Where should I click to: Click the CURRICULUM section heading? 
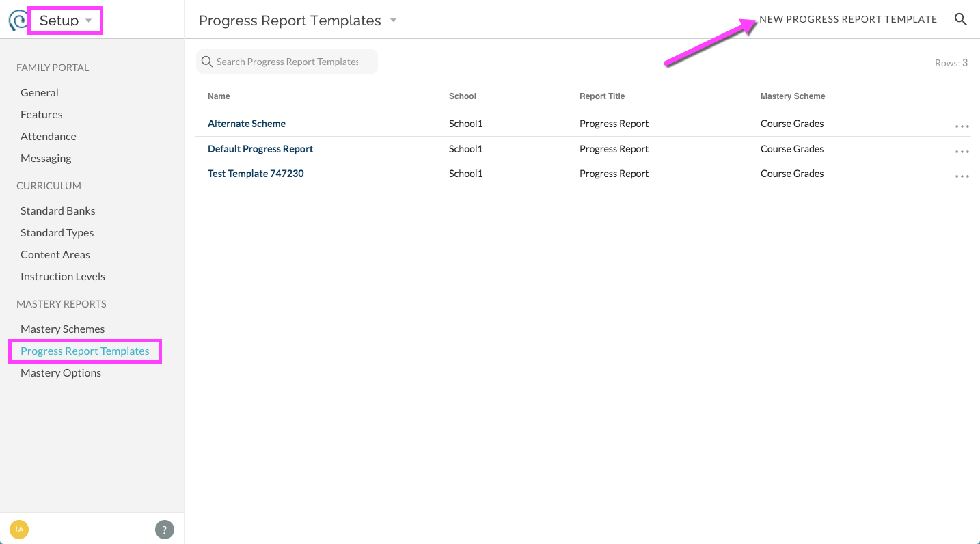click(x=49, y=186)
